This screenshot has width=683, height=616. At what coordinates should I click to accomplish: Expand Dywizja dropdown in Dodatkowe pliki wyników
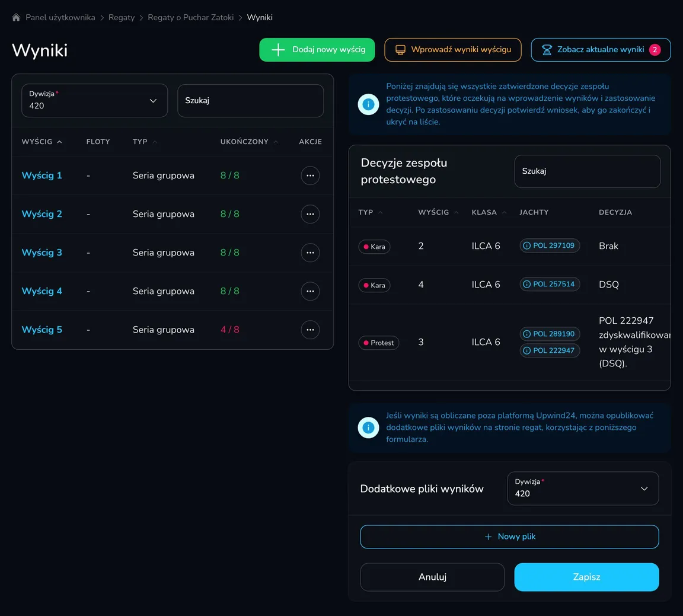(583, 489)
